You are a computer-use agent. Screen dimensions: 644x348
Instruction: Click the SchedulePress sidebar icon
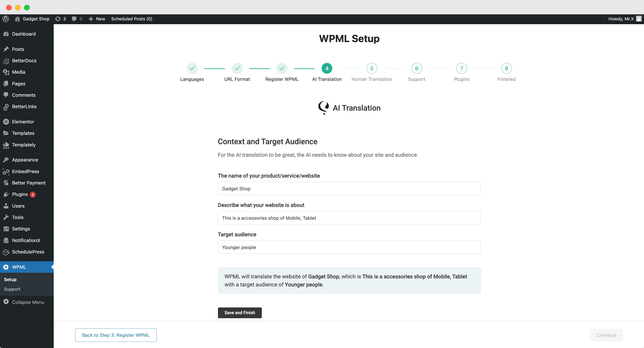pos(6,252)
